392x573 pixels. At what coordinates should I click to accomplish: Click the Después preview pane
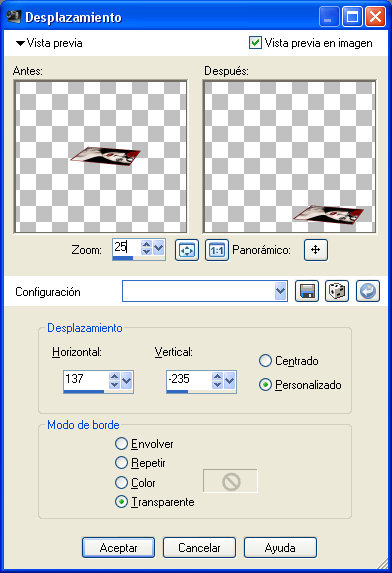[289, 157]
